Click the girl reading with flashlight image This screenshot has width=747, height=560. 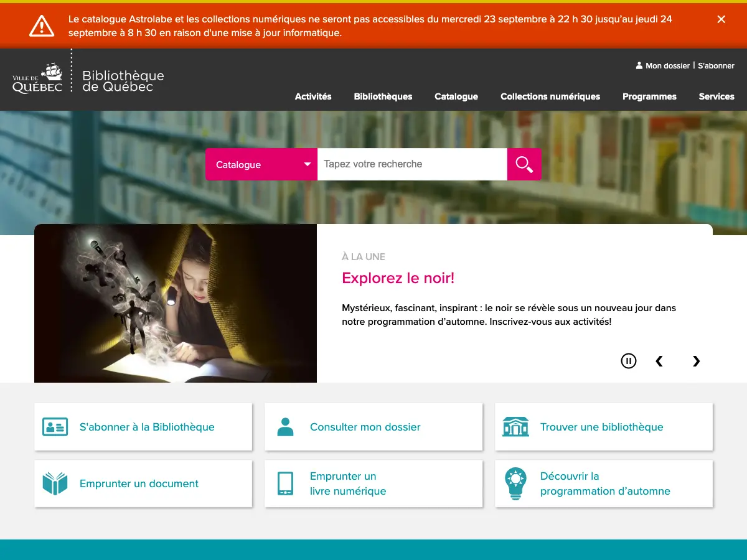(176, 303)
